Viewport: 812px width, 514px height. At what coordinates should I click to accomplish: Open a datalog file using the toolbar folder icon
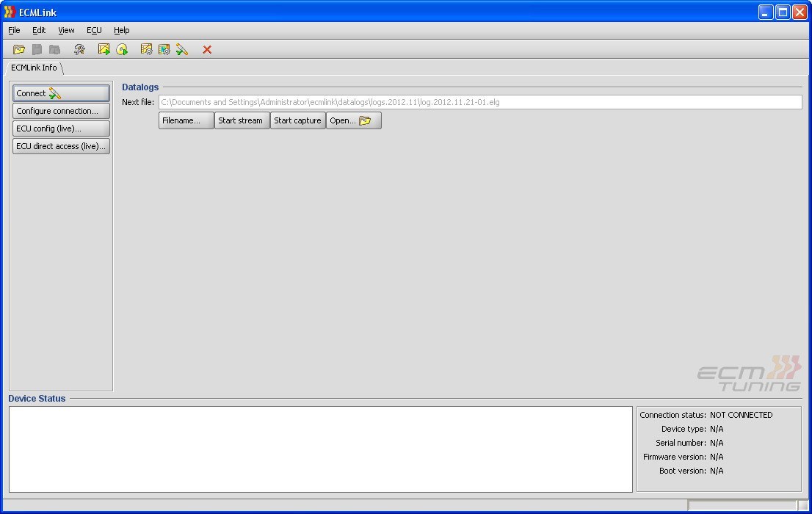coord(19,49)
